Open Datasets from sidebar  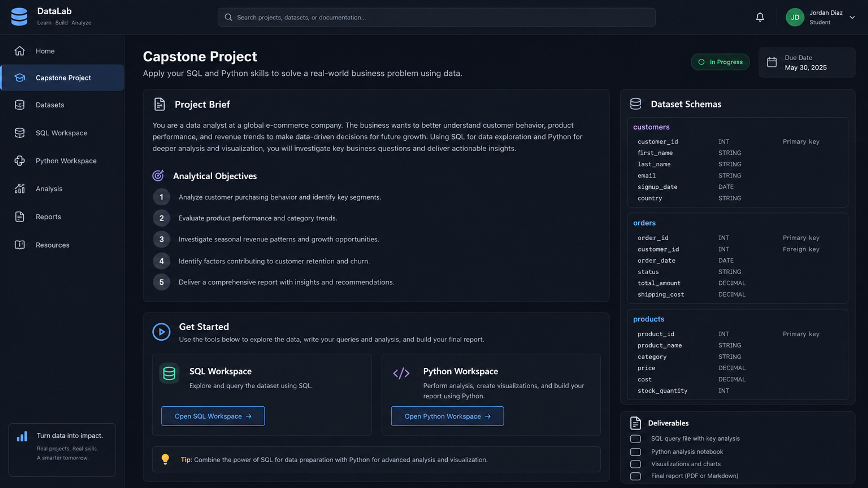pyautogui.click(x=62, y=105)
